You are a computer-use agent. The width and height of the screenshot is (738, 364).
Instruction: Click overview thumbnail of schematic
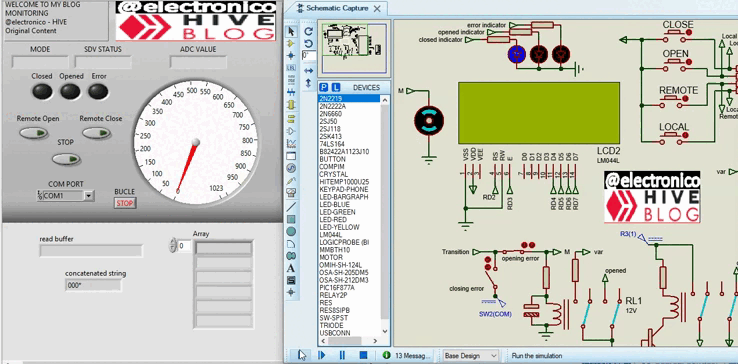point(354,49)
